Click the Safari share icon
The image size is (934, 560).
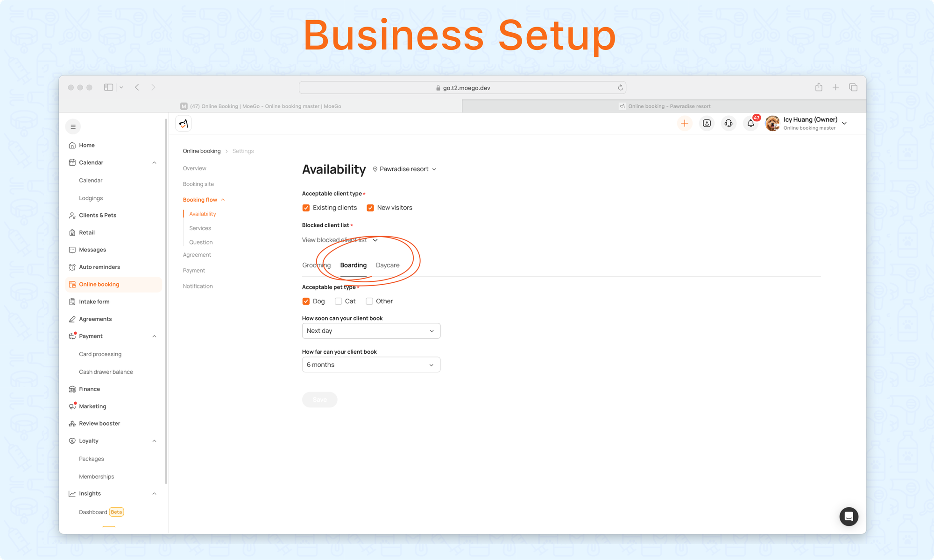point(819,87)
